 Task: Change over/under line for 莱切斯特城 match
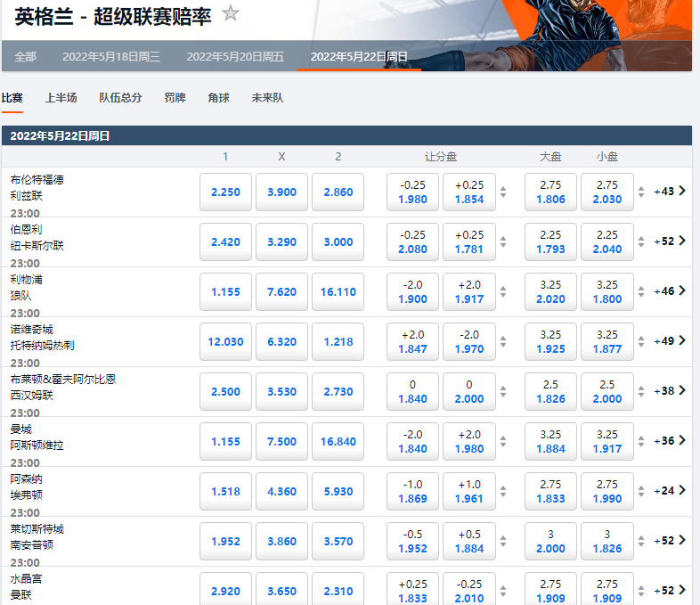pos(641,542)
